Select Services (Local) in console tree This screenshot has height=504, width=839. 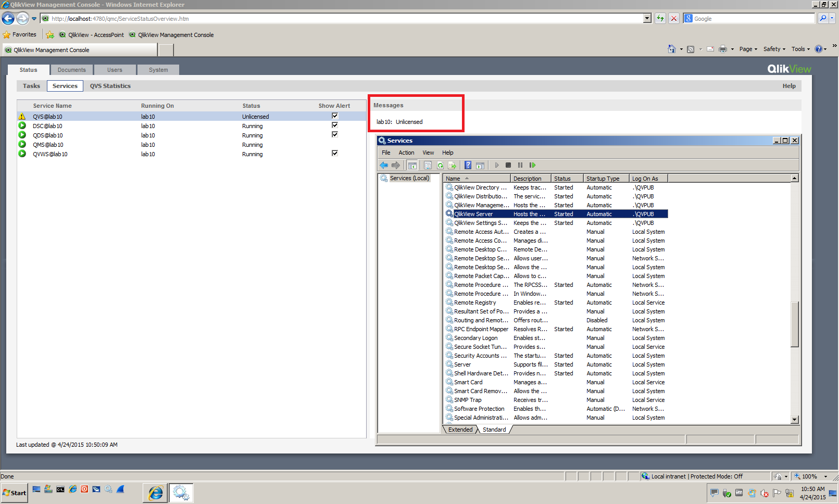tap(409, 178)
